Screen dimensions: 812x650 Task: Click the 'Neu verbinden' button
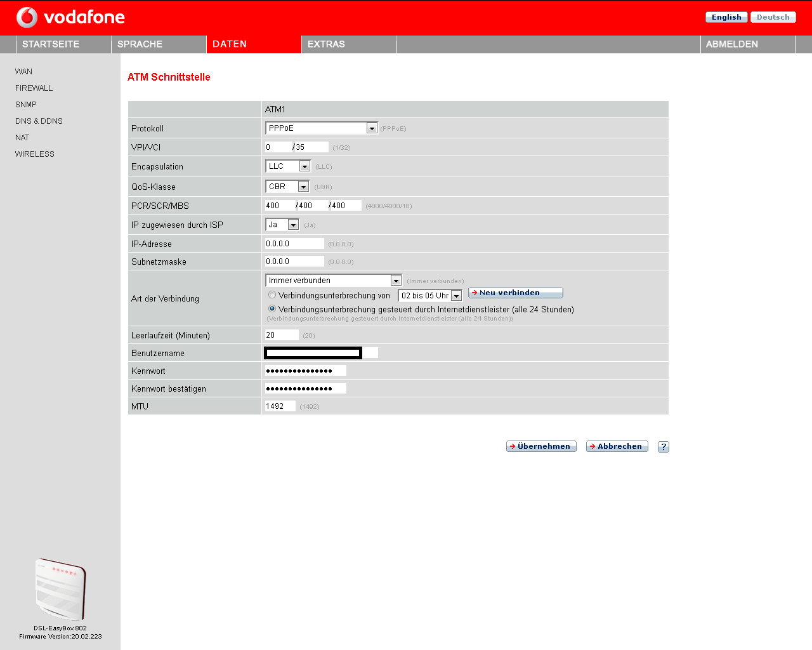[515, 292]
